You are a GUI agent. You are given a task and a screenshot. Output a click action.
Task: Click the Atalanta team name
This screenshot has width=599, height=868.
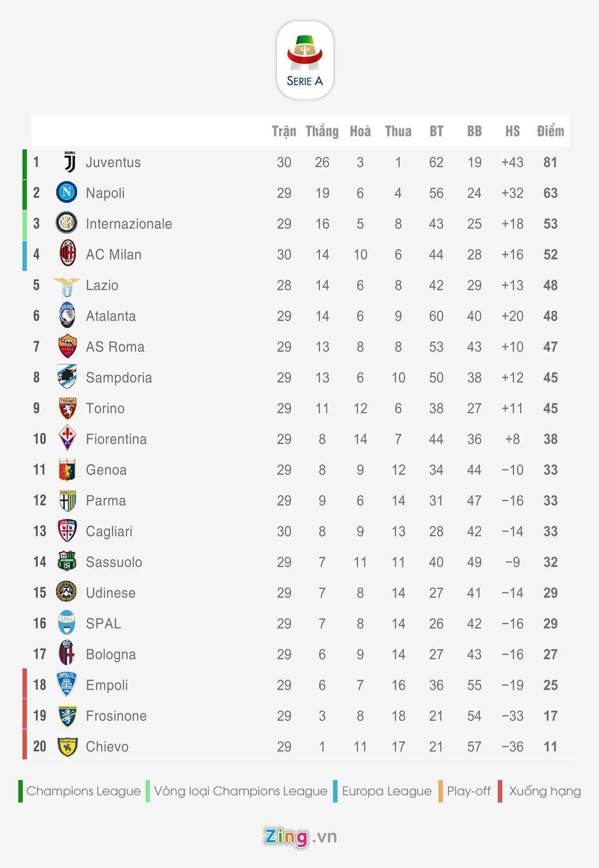click(x=111, y=316)
